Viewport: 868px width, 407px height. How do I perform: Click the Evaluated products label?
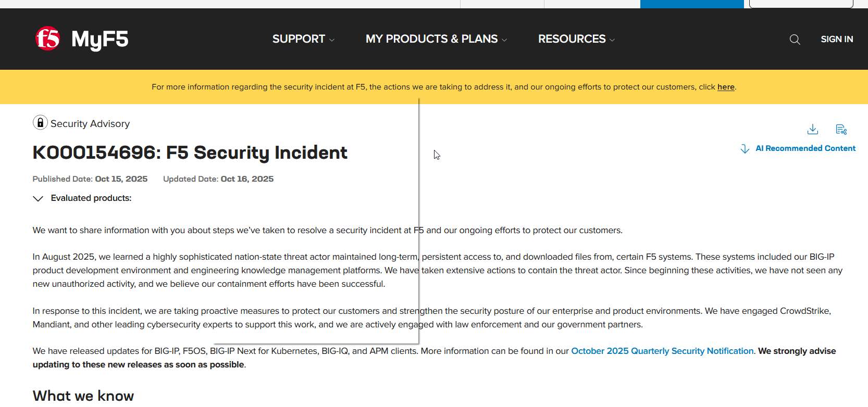(x=91, y=198)
